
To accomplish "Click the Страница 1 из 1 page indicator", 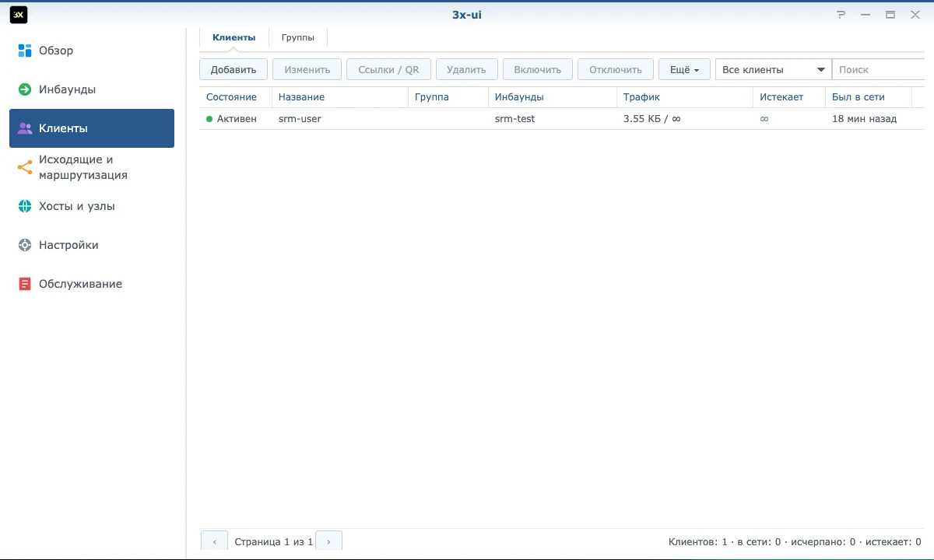I will (273, 541).
